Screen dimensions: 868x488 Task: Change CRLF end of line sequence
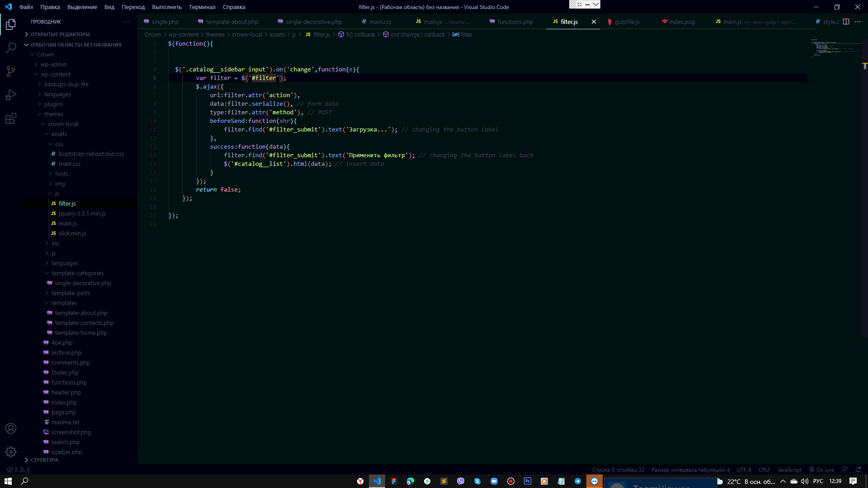[x=764, y=469]
